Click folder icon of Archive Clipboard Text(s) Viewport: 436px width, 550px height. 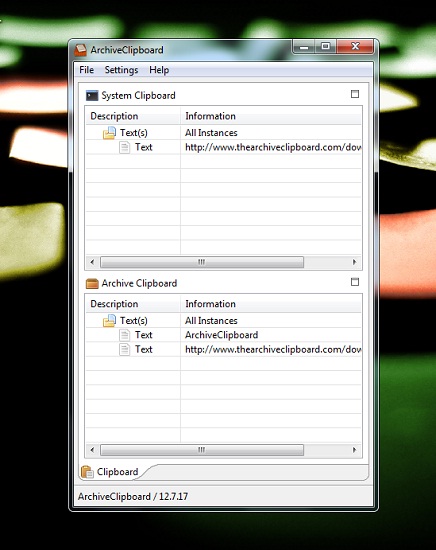(109, 320)
